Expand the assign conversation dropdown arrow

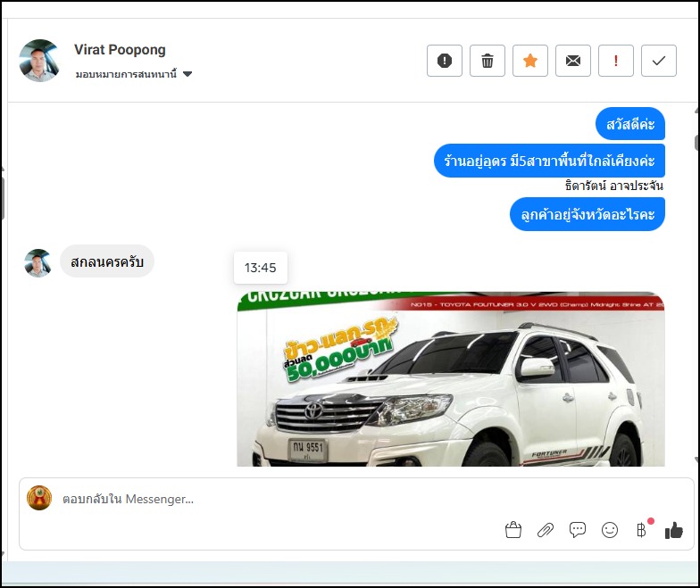pos(187,74)
